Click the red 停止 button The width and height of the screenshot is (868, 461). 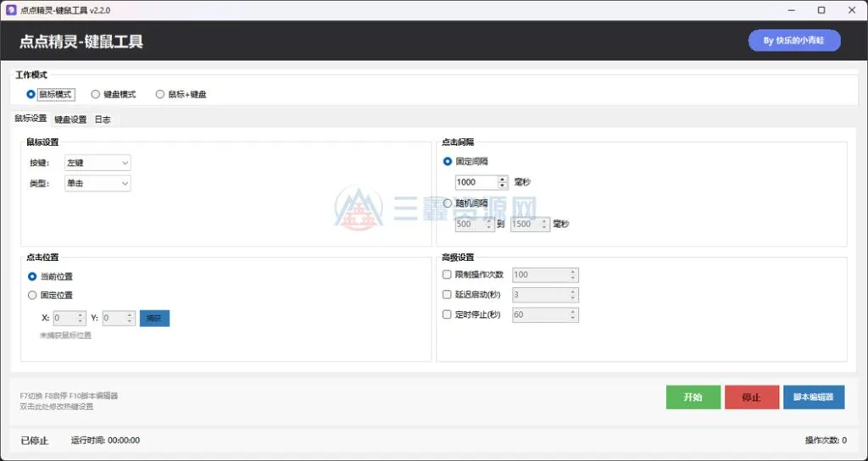[751, 397]
